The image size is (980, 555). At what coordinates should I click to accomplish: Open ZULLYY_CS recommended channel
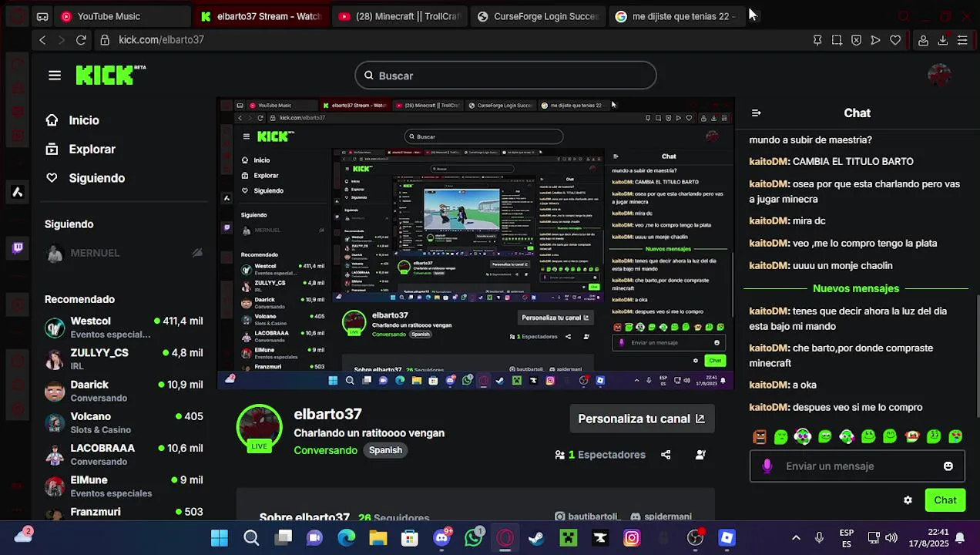(123, 358)
